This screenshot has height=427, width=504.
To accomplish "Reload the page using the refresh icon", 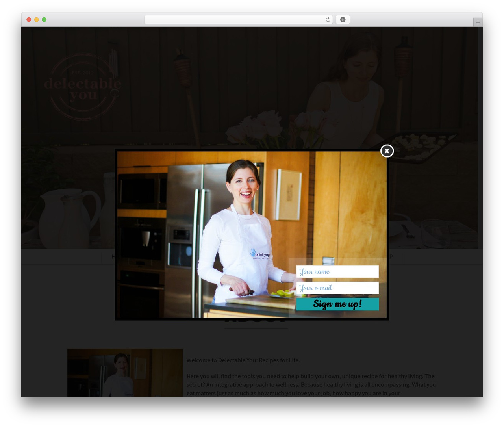I will click(328, 20).
